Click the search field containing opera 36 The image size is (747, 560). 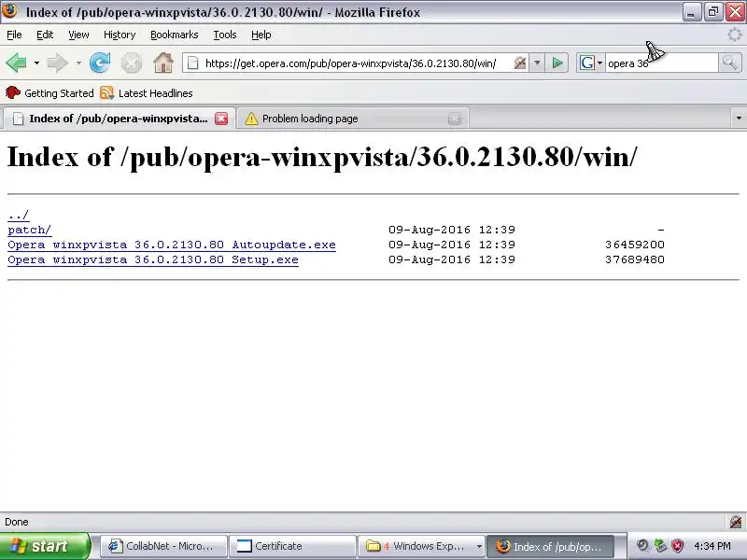click(661, 63)
